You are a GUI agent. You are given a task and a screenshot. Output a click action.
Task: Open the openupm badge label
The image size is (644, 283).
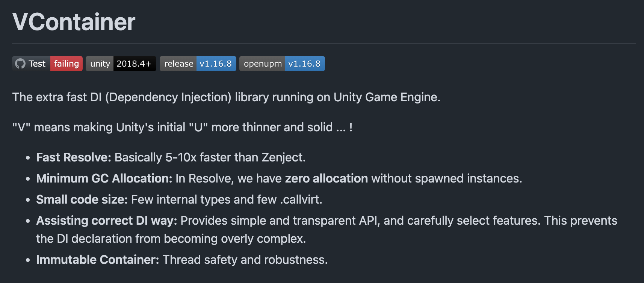(263, 64)
